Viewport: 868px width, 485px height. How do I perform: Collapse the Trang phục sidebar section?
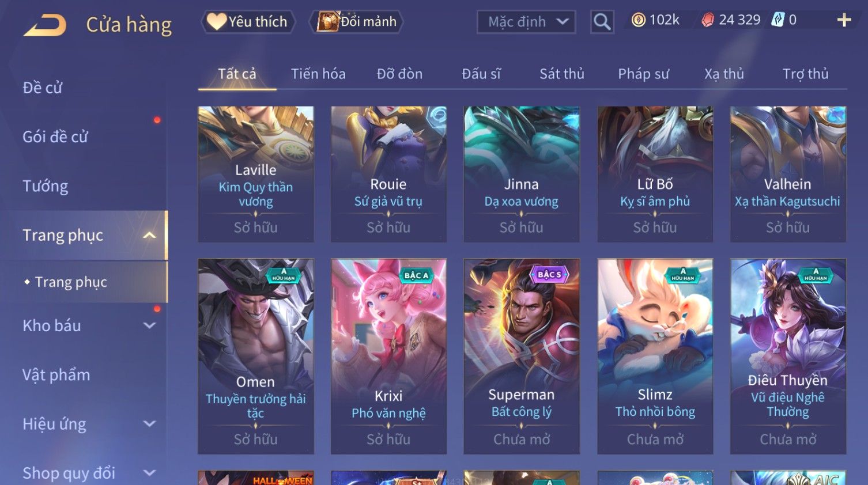[x=149, y=235]
